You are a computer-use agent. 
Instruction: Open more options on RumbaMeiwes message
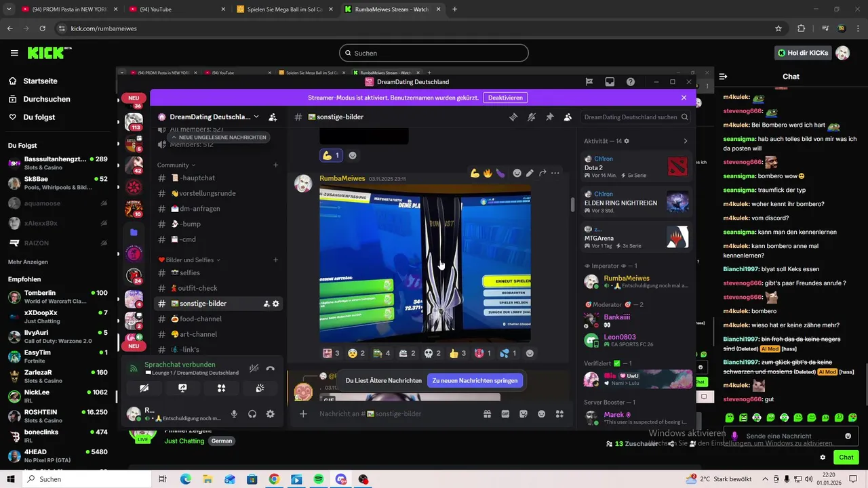pyautogui.click(x=555, y=174)
